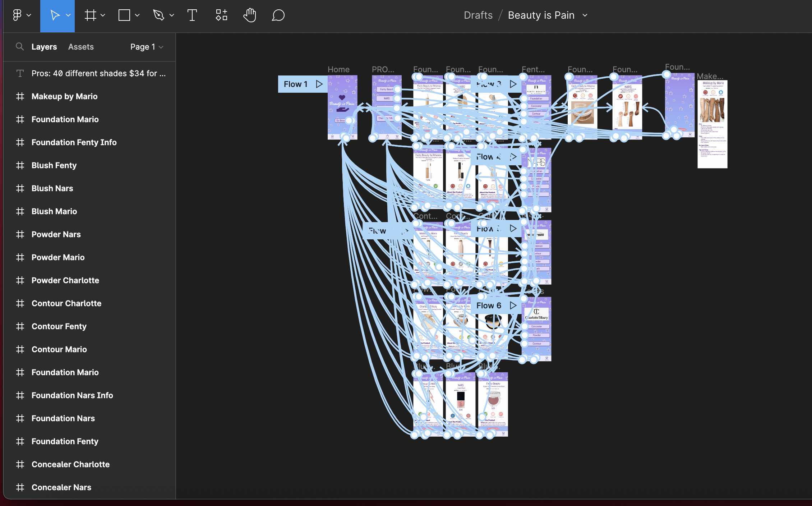This screenshot has height=506, width=812.
Task: Play the Flow 1 prototype
Action: 319,84
